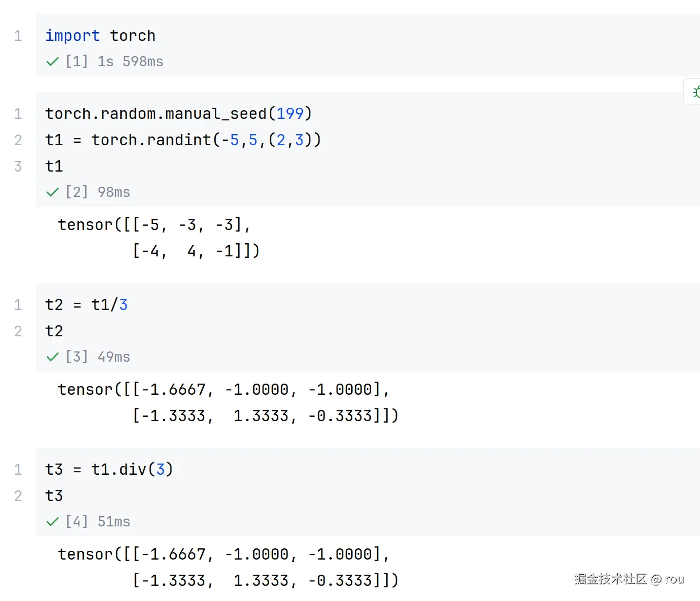The height and width of the screenshot is (601, 700).
Task: Click the debug bug icon at right edge
Action: click(x=696, y=92)
